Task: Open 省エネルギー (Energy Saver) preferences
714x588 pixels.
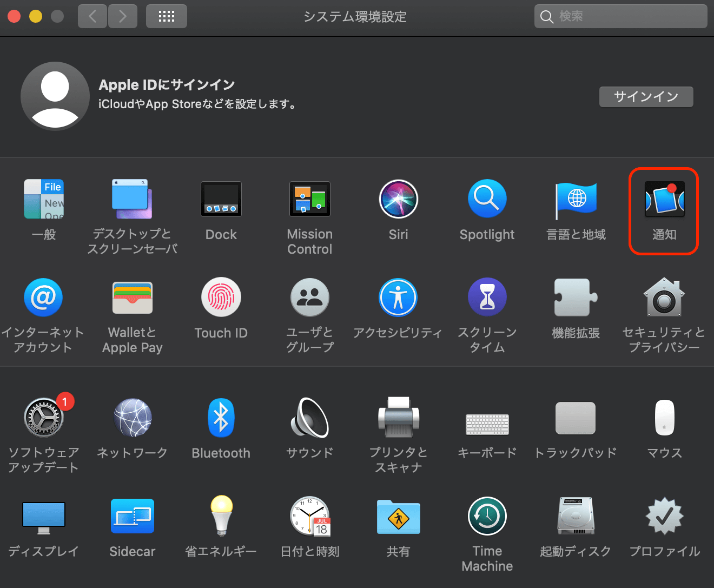Action: tap(221, 516)
